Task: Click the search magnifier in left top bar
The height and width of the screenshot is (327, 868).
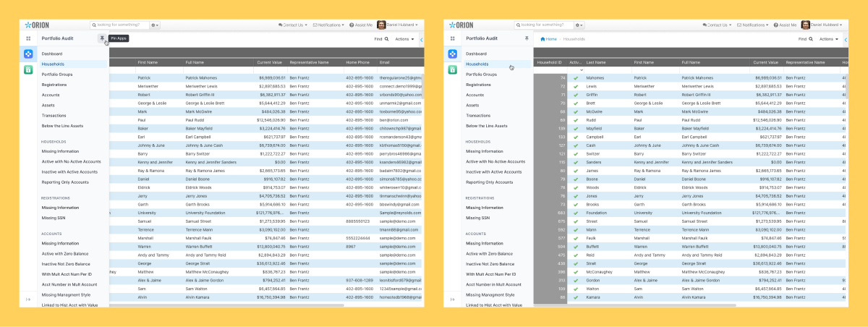Action: click(94, 25)
